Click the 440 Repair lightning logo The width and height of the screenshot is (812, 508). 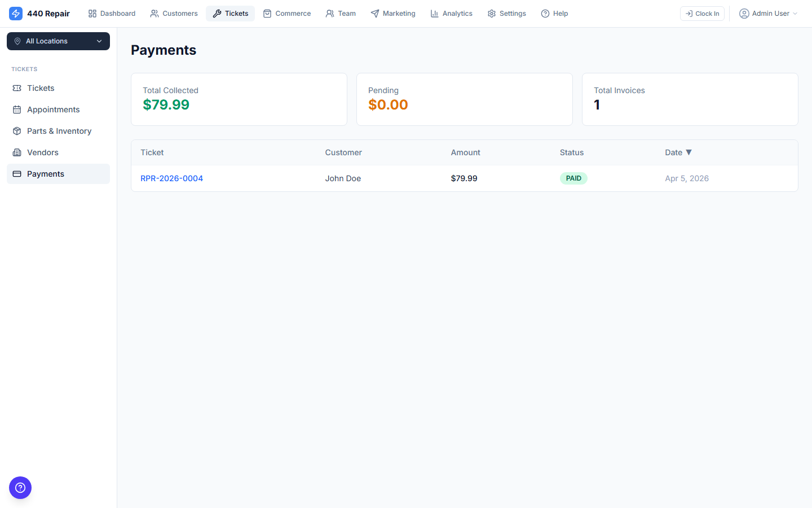point(15,13)
